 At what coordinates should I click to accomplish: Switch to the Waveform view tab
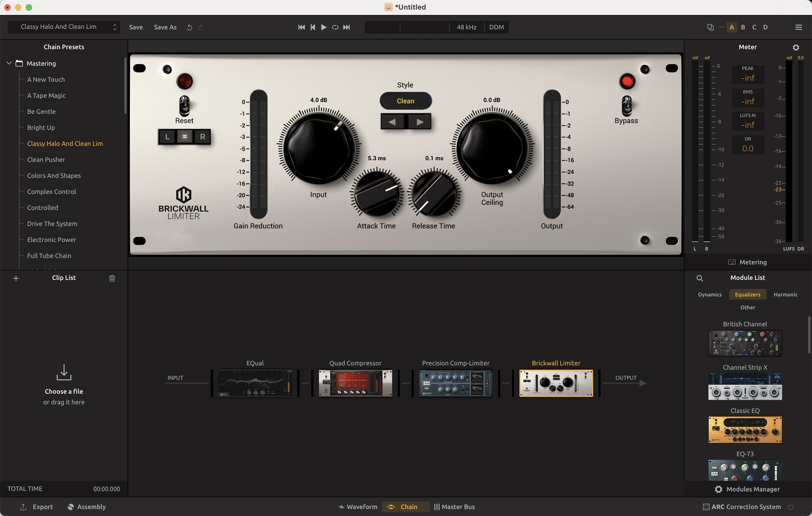point(358,507)
